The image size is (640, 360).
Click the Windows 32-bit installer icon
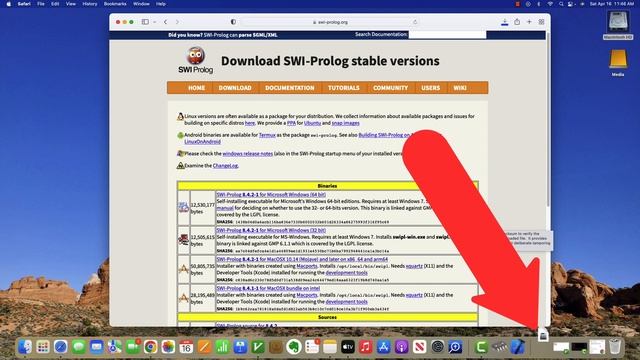point(183,239)
